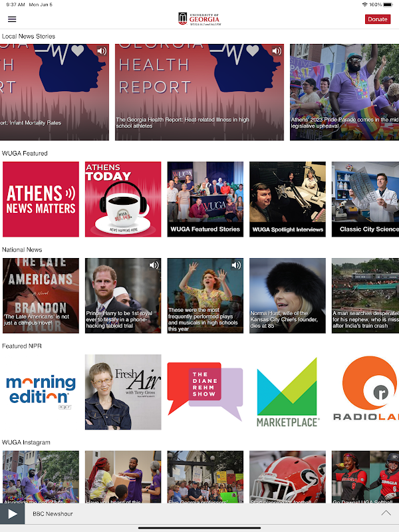Open WUGA Spotlight Interviews
Viewport: 399px width, 532px height.
point(287,199)
